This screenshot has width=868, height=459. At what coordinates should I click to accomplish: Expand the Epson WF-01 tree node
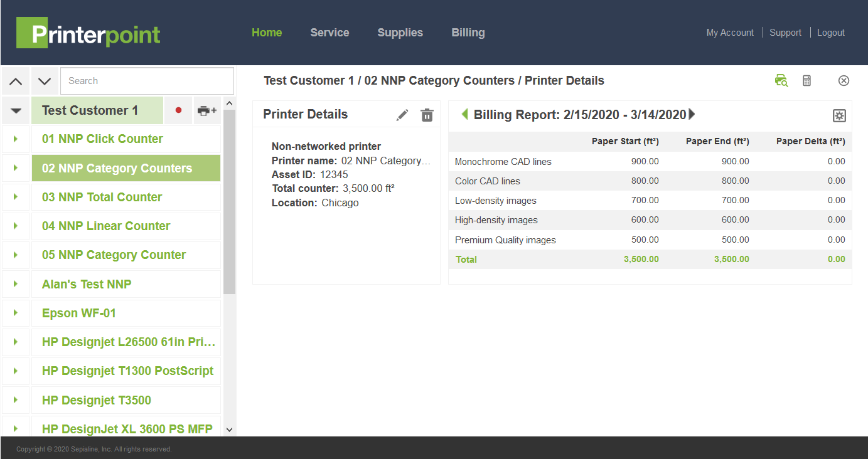[16, 314]
